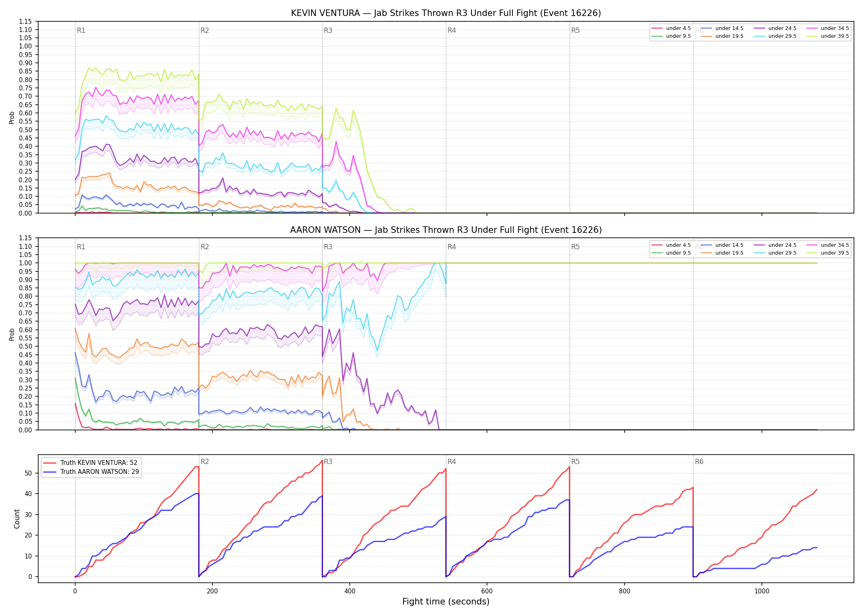The height and width of the screenshot is (616, 863).
Task: Select 'under 9.5' in Kevin Ventura legend
Action: pyautogui.click(x=671, y=36)
